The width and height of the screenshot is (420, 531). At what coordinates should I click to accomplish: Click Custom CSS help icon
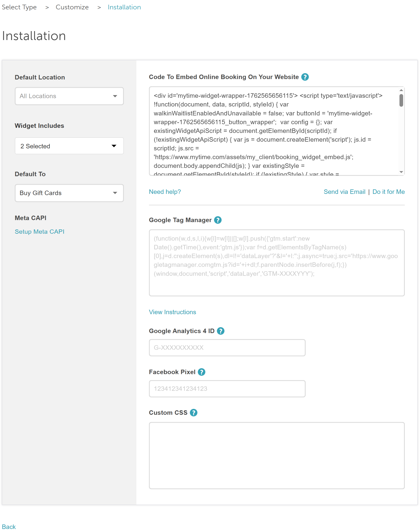(x=194, y=413)
